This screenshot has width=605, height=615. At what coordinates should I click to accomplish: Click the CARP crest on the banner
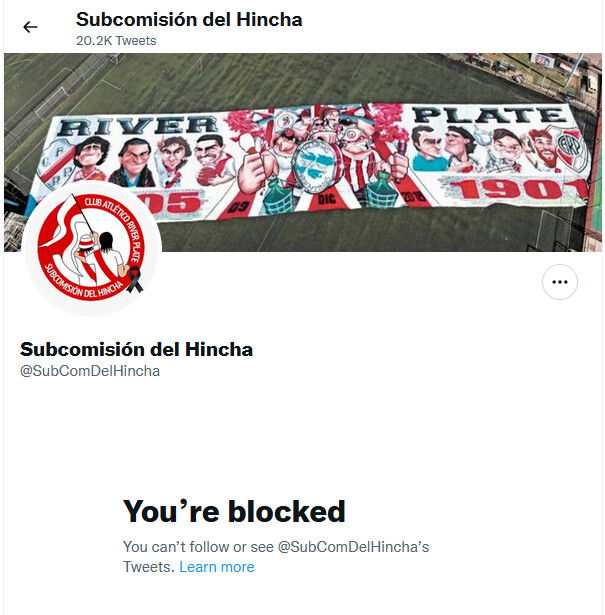click(571, 148)
